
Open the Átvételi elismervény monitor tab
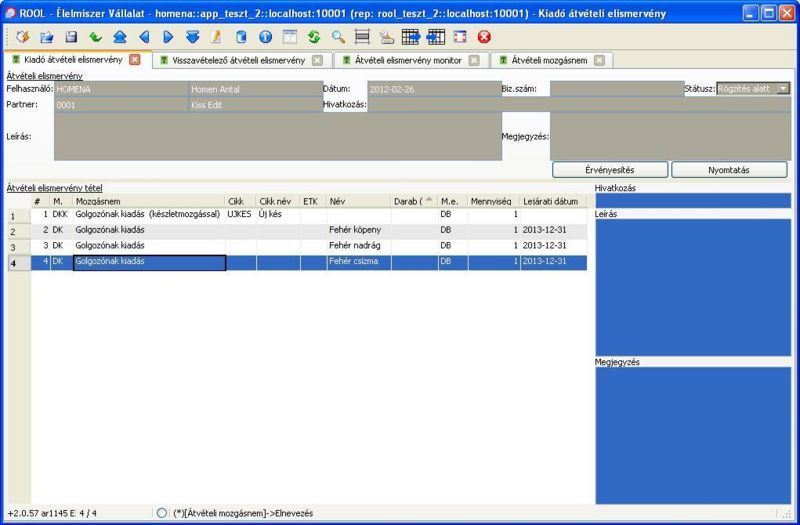coord(407,60)
